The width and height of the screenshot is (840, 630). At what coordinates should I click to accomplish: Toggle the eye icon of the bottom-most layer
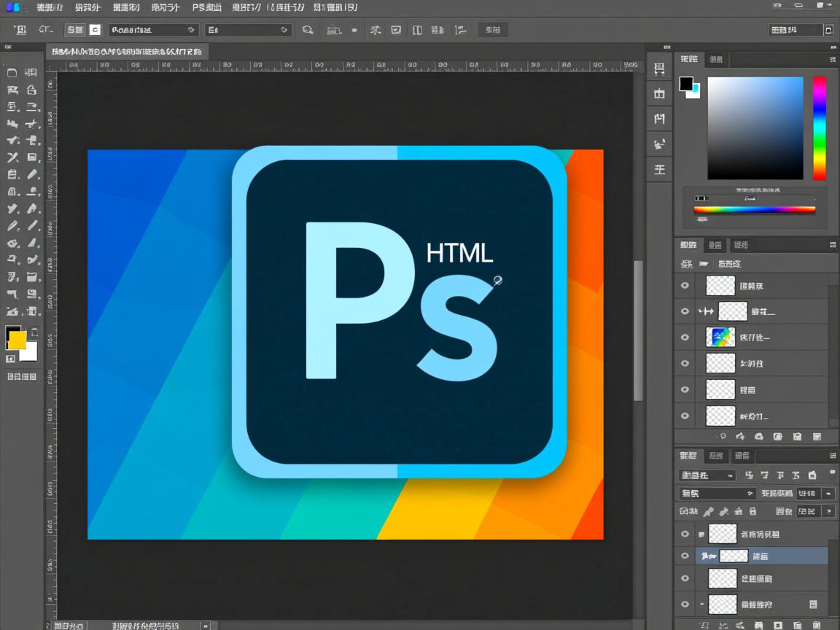[x=684, y=604]
